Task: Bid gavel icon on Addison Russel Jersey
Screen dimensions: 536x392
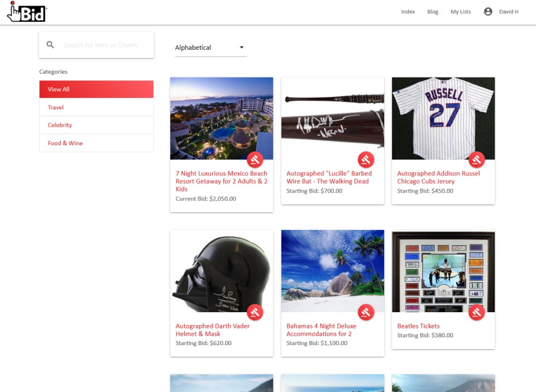Action: (476, 159)
